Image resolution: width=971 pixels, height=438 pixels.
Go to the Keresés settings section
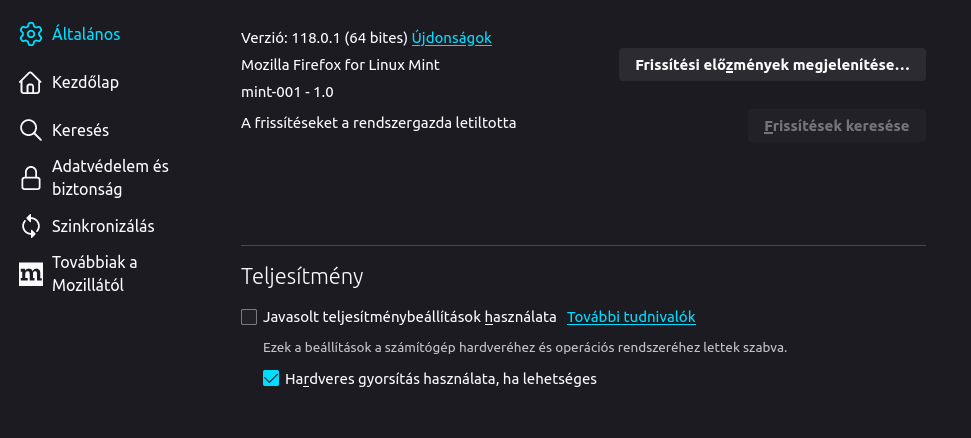pyautogui.click(x=81, y=130)
